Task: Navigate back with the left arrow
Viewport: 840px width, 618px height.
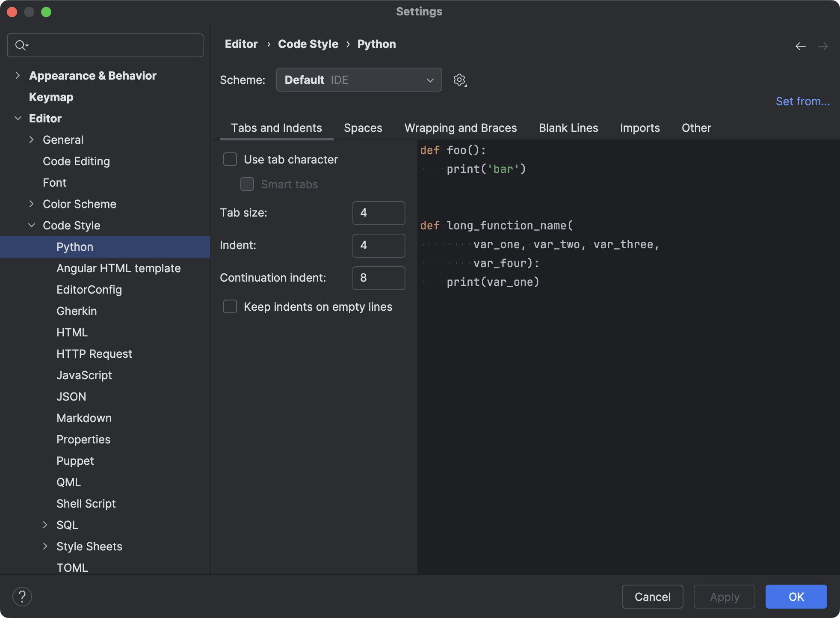Action: 800,46
